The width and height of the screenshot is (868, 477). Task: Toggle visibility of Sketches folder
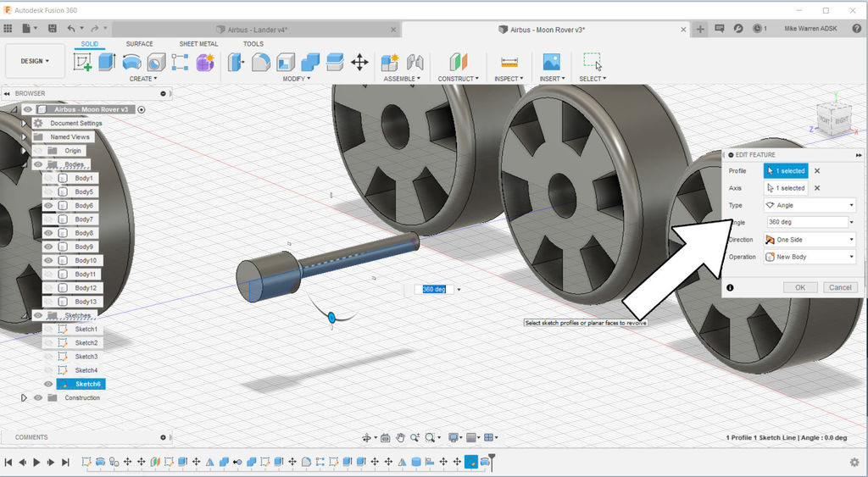pyautogui.click(x=38, y=315)
